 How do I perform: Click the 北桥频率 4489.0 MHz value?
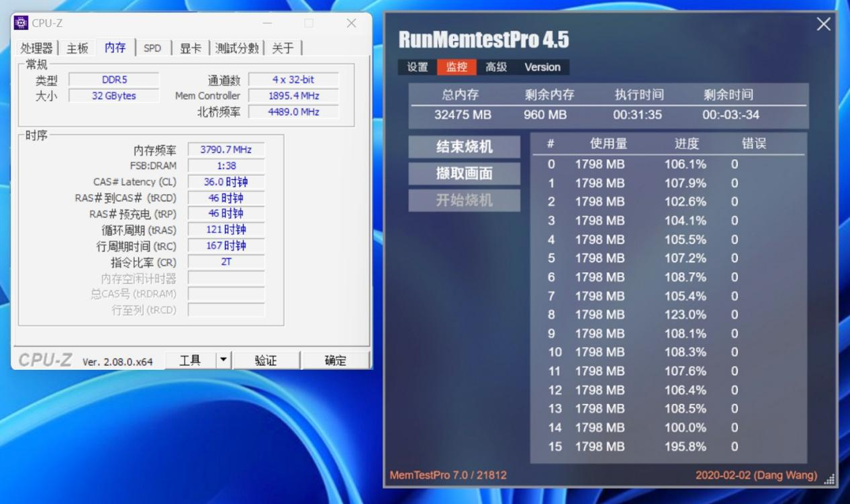[x=293, y=112]
